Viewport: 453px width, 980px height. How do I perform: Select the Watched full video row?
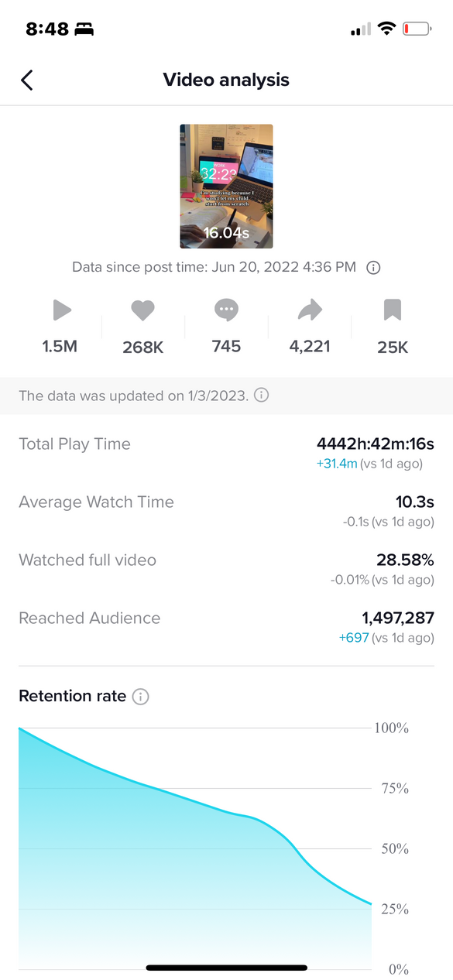(226, 569)
